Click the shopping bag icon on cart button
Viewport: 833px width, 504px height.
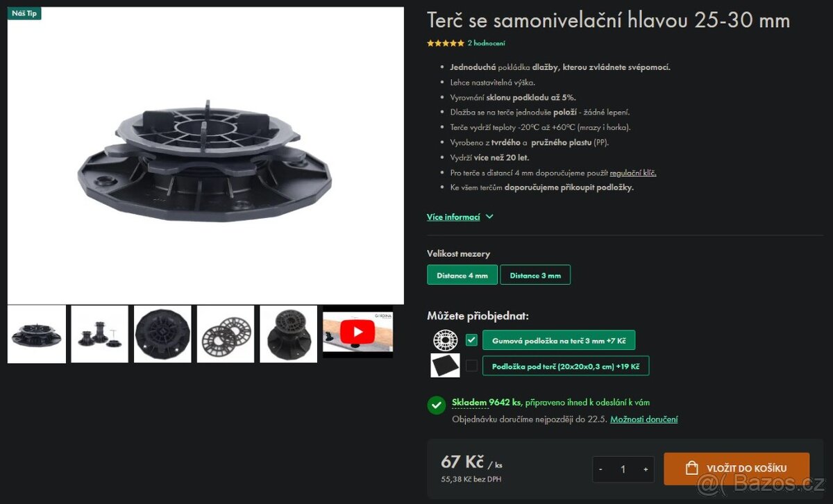point(691,469)
